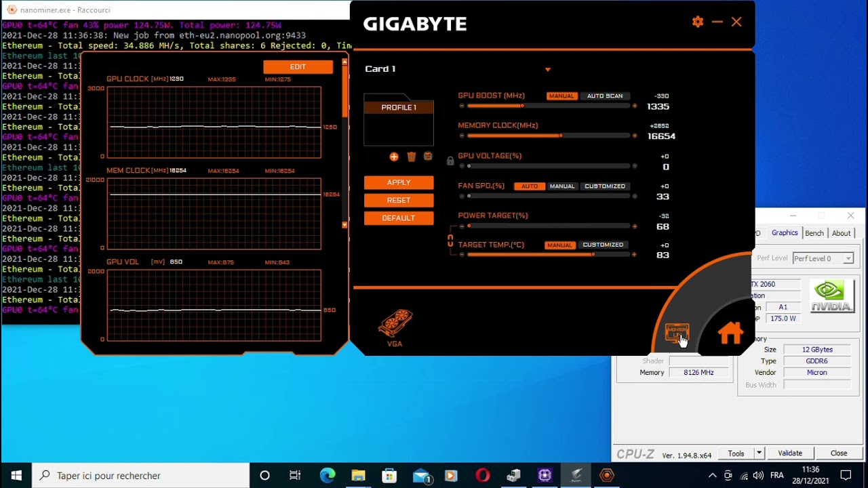This screenshot has width=868, height=488.
Task: Add a new profile with plus icon
Action: (x=394, y=157)
